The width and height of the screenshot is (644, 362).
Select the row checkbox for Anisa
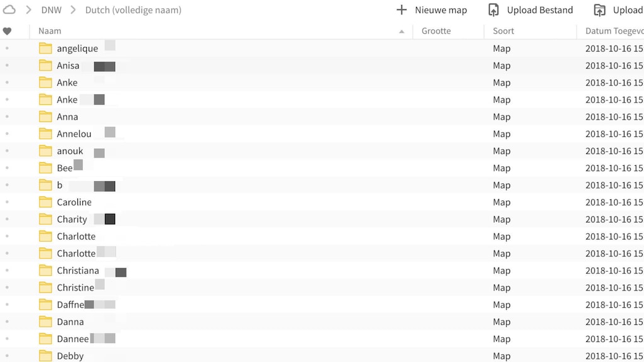(x=6, y=65)
